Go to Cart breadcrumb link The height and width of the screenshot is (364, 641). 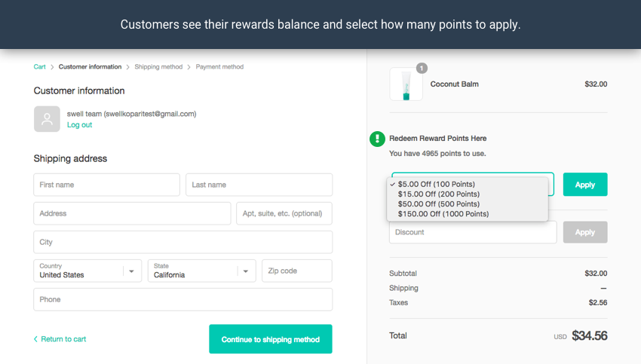click(40, 67)
